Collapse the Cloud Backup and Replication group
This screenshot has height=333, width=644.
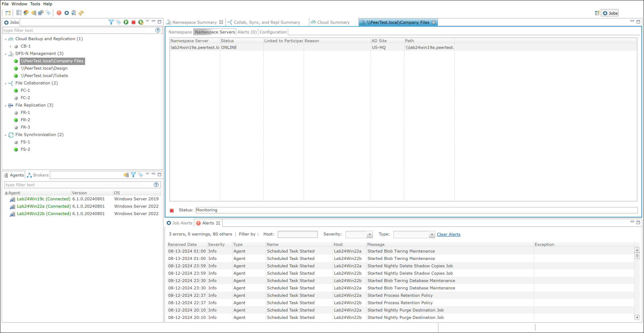click(5, 39)
